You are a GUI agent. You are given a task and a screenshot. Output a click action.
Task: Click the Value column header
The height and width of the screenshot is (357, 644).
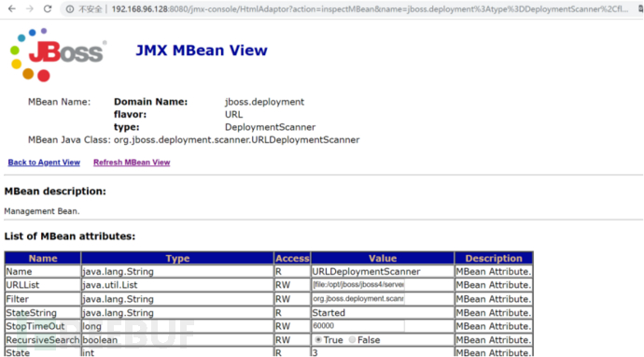(383, 258)
